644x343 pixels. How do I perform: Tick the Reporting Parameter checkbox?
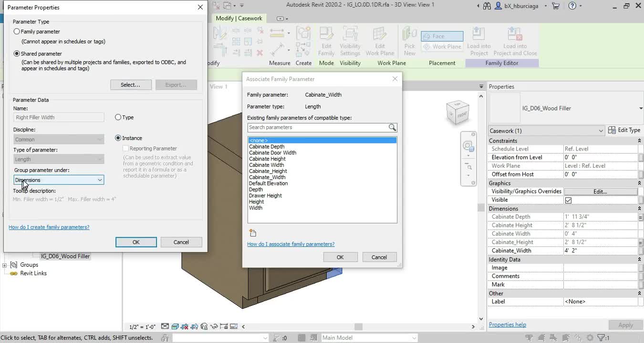(126, 149)
